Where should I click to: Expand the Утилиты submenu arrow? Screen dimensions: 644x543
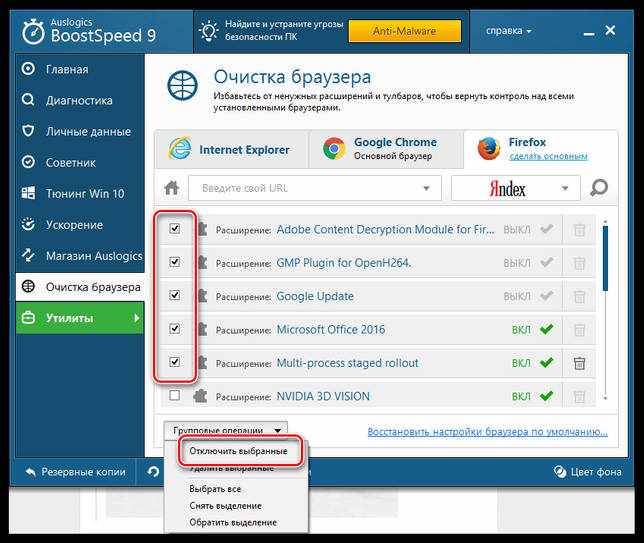(x=137, y=318)
